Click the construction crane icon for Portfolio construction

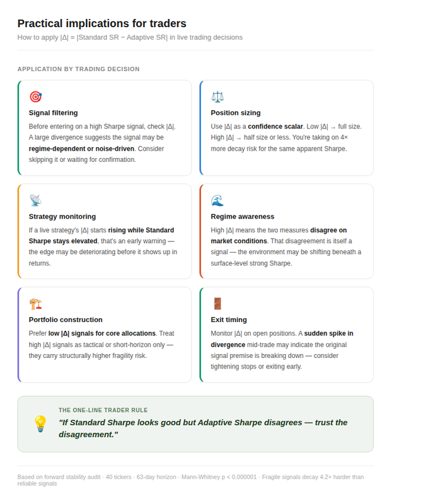coord(35,304)
